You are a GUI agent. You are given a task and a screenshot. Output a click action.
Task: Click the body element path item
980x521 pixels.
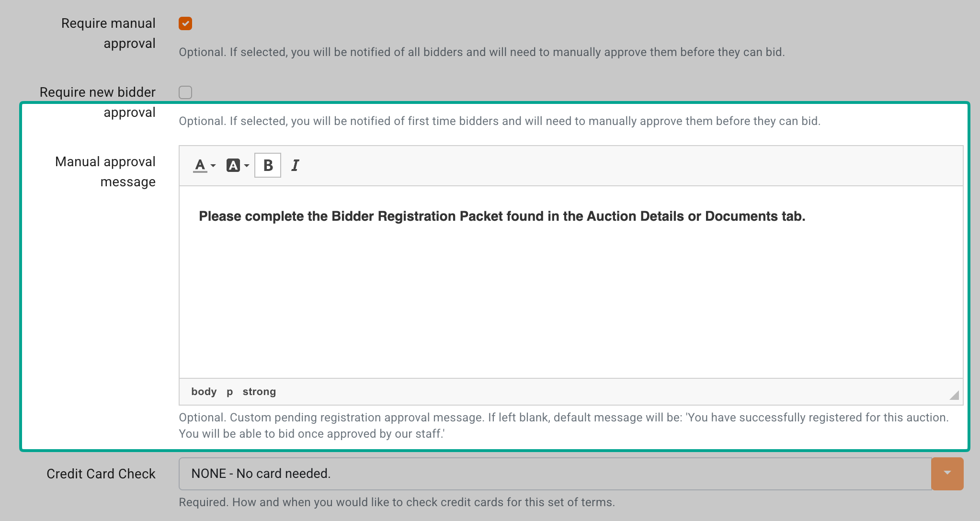click(204, 392)
